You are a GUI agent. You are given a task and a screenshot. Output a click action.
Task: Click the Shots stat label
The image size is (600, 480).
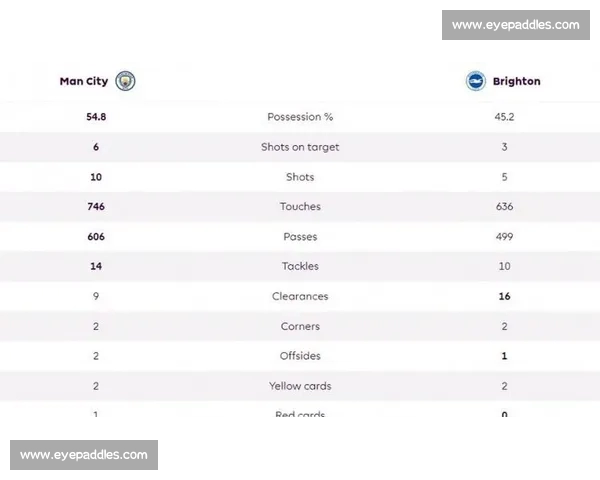(x=300, y=177)
